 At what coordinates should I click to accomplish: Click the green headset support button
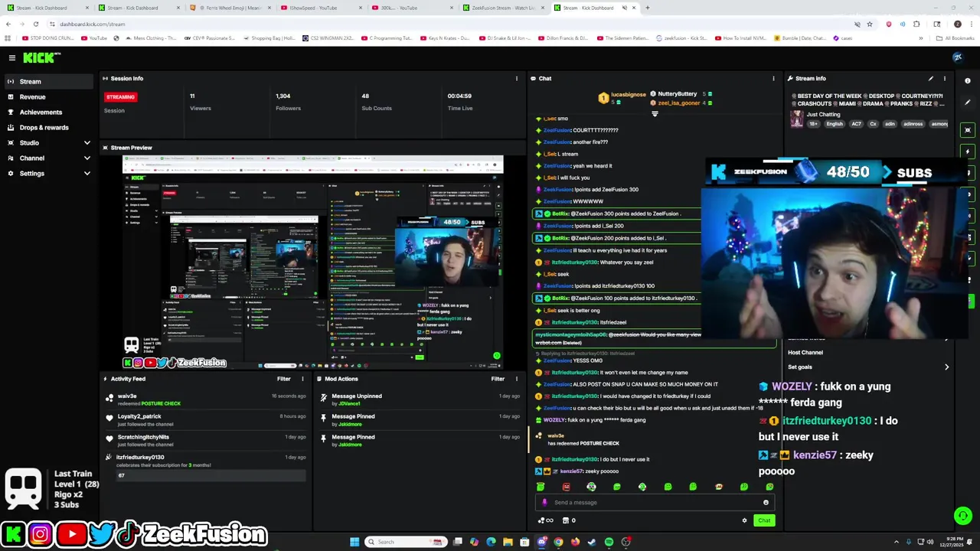(962, 516)
